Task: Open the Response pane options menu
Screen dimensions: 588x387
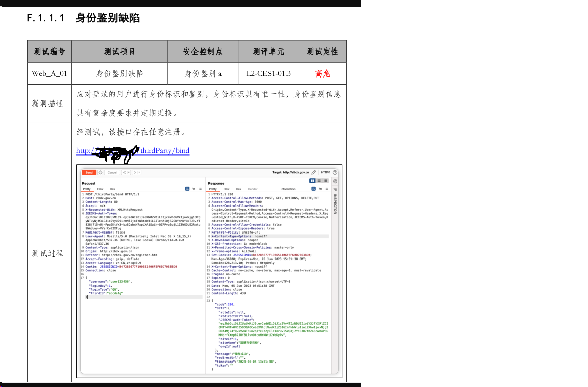Action: click(327, 189)
